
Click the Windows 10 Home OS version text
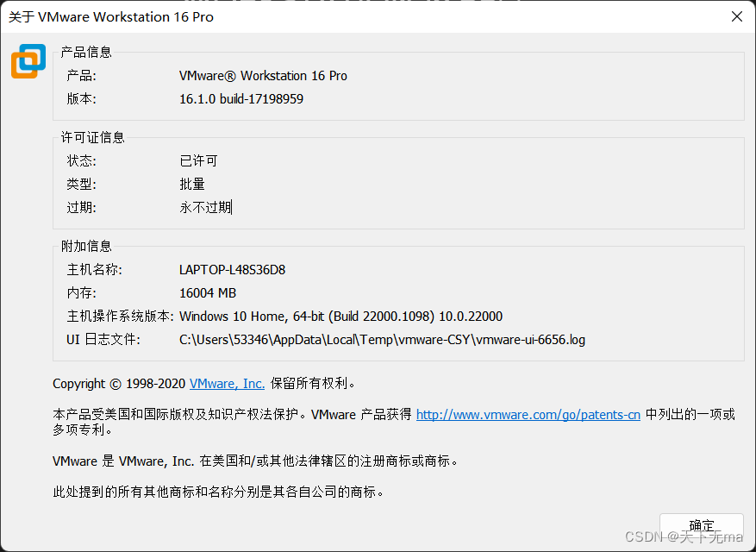(340, 316)
